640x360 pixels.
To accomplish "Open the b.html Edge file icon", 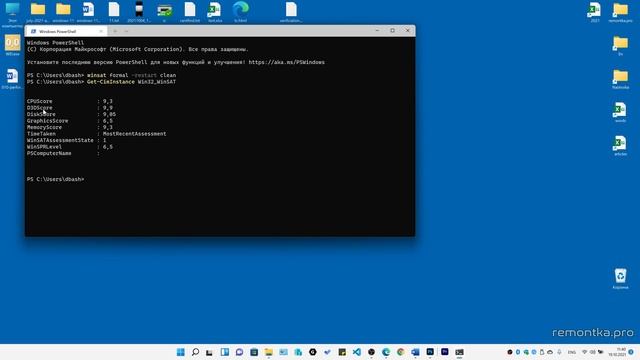I will click(240, 11).
